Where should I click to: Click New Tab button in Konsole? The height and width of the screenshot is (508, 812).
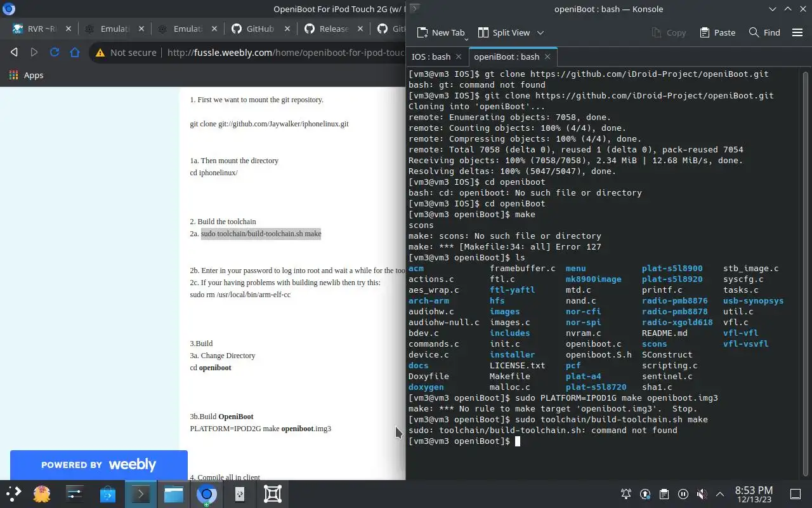click(440, 32)
